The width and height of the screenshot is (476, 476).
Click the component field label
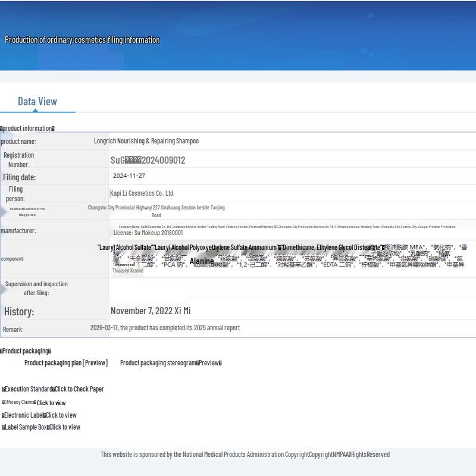[12, 259]
